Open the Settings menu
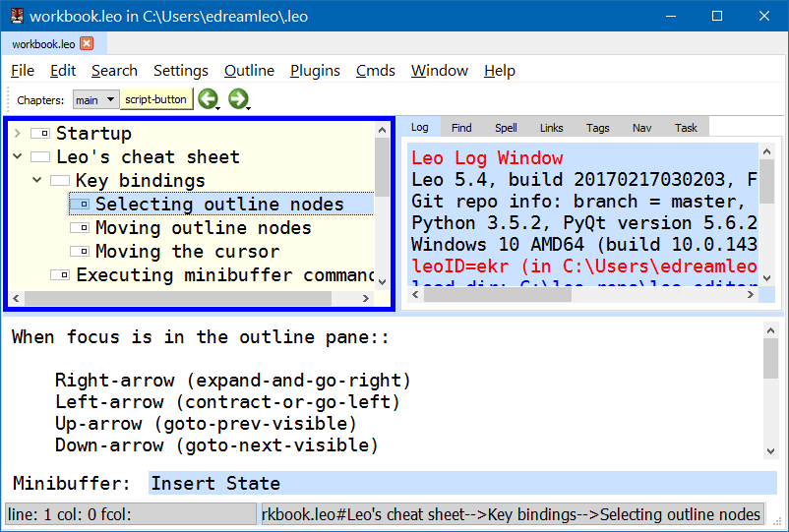This screenshot has width=789, height=532. click(x=181, y=71)
